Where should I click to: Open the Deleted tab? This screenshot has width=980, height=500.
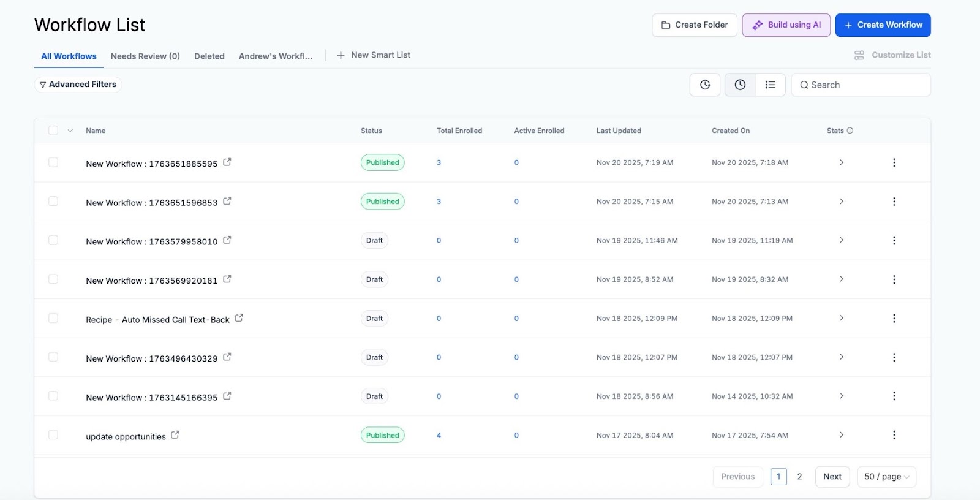[x=209, y=56]
